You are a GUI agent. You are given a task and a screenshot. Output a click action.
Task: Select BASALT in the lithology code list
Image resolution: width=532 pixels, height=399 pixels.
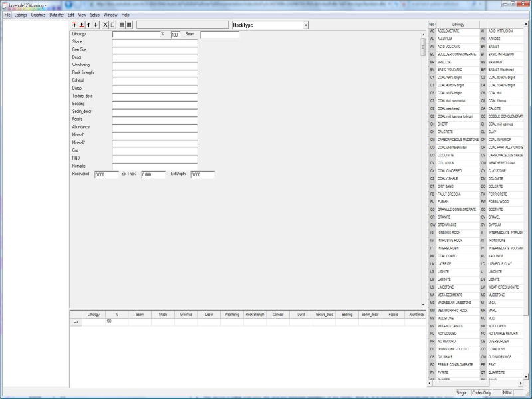(x=497, y=47)
